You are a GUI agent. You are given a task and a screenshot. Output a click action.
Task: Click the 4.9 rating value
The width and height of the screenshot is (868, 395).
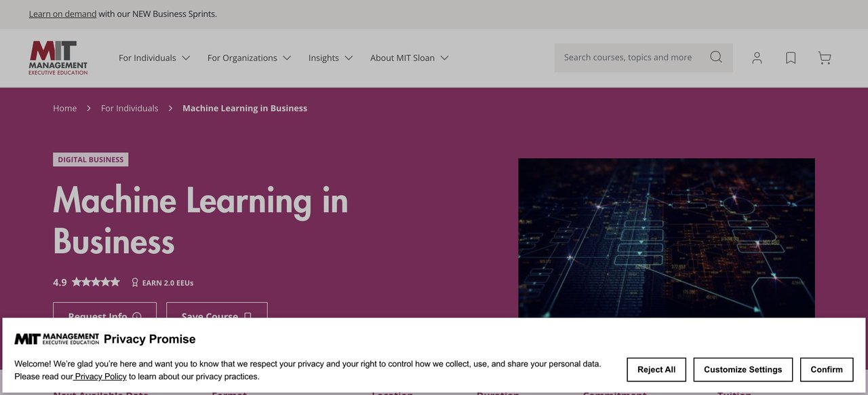60,282
